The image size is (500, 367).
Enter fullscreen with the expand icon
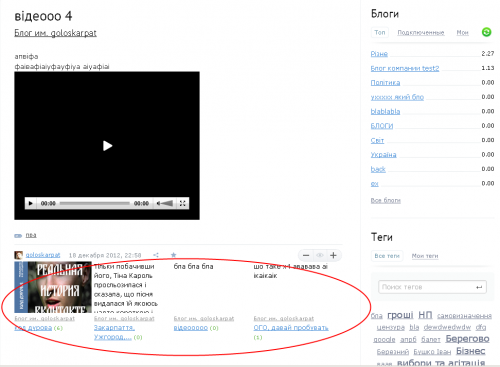[x=182, y=203]
